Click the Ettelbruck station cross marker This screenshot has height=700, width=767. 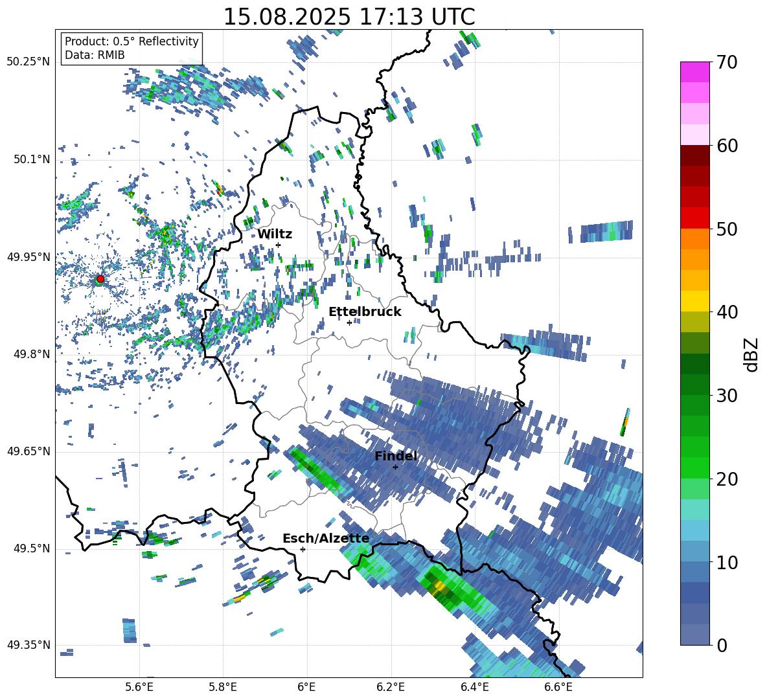pyautogui.click(x=349, y=322)
